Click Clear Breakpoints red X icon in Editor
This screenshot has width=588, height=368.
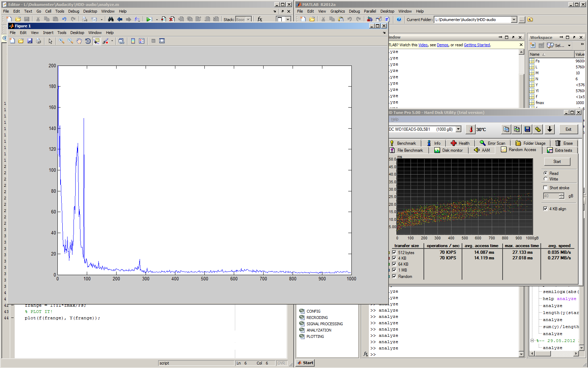(172, 19)
